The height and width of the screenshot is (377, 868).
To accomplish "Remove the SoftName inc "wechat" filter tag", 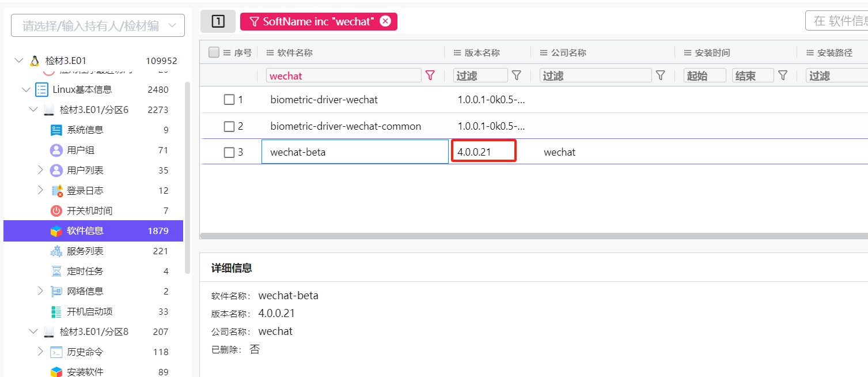I will tap(385, 21).
